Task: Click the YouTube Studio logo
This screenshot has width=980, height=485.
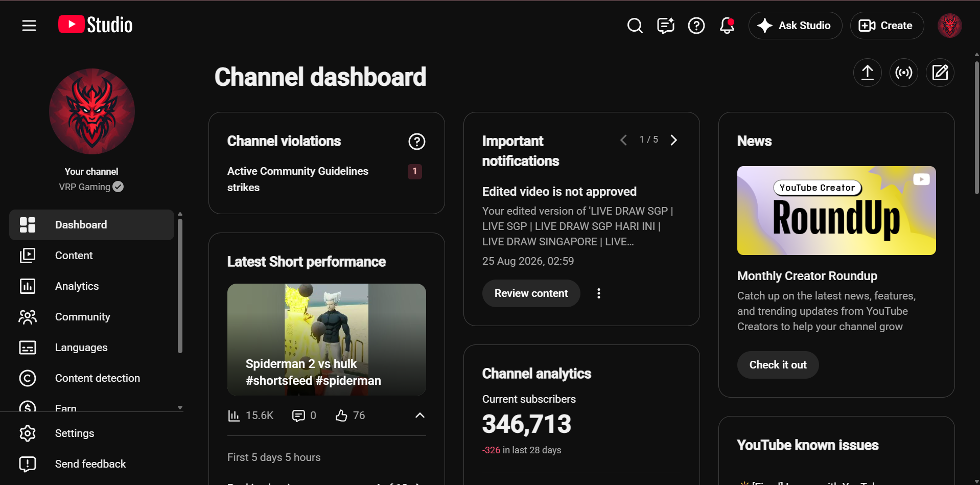Action: [x=96, y=25]
